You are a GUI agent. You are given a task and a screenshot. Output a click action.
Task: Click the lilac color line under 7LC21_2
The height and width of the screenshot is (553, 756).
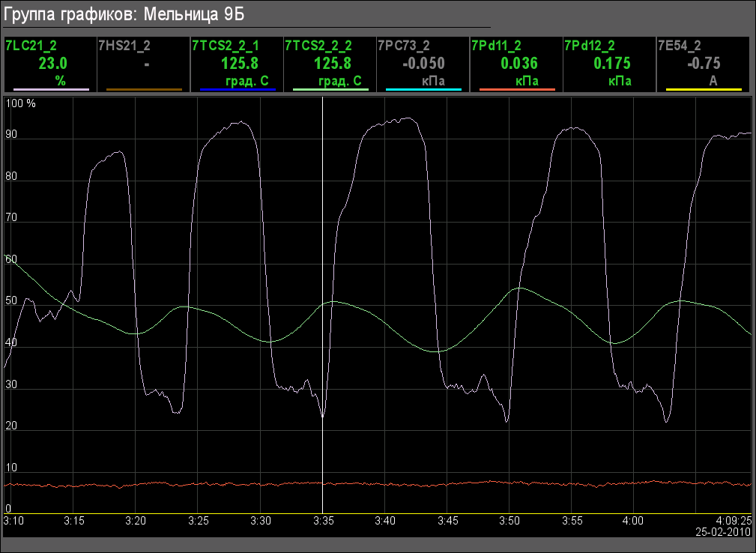click(x=51, y=89)
